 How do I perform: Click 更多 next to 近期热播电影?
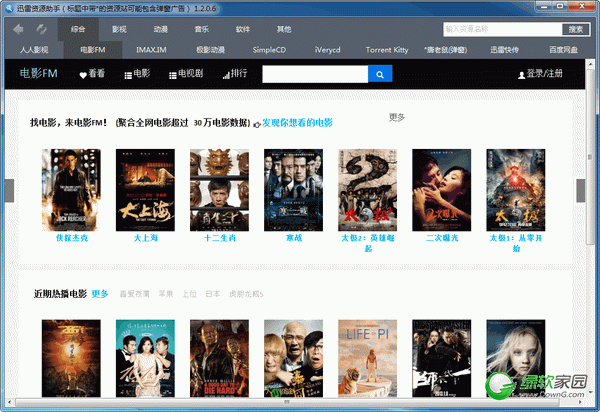100,294
